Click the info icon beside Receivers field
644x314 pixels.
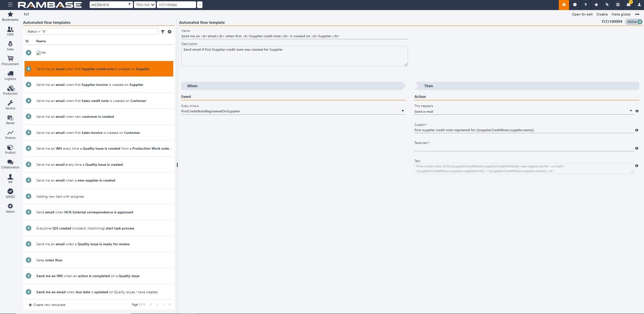pyautogui.click(x=637, y=148)
